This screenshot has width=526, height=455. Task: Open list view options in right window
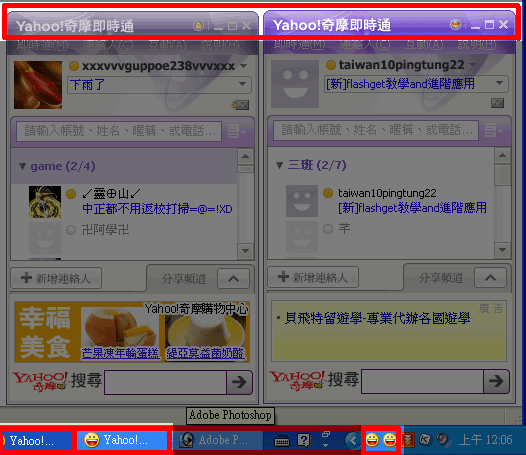click(493, 130)
